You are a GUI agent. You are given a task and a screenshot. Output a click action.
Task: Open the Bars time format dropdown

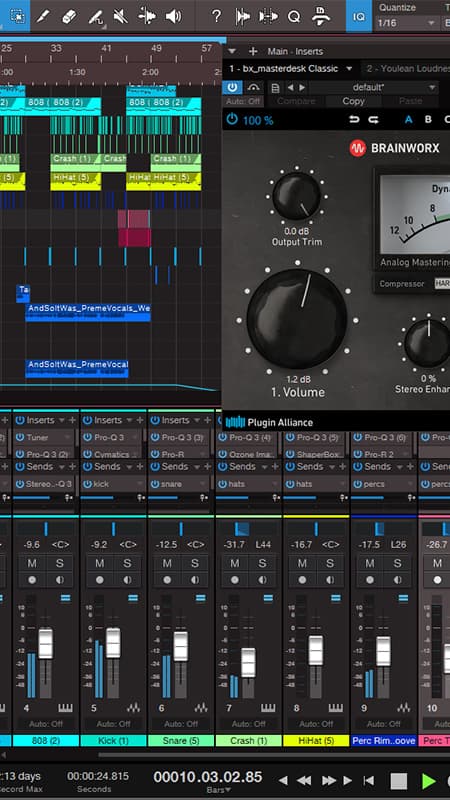point(218,790)
